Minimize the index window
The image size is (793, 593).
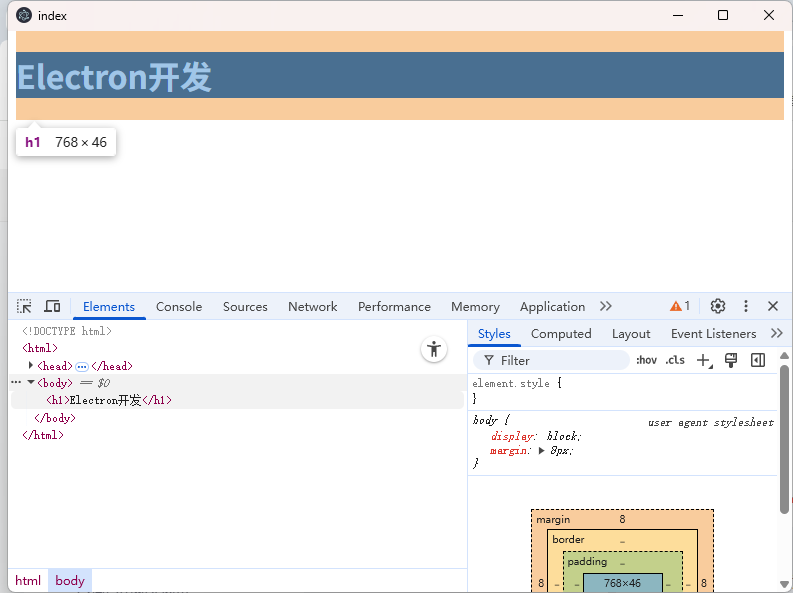tap(678, 15)
